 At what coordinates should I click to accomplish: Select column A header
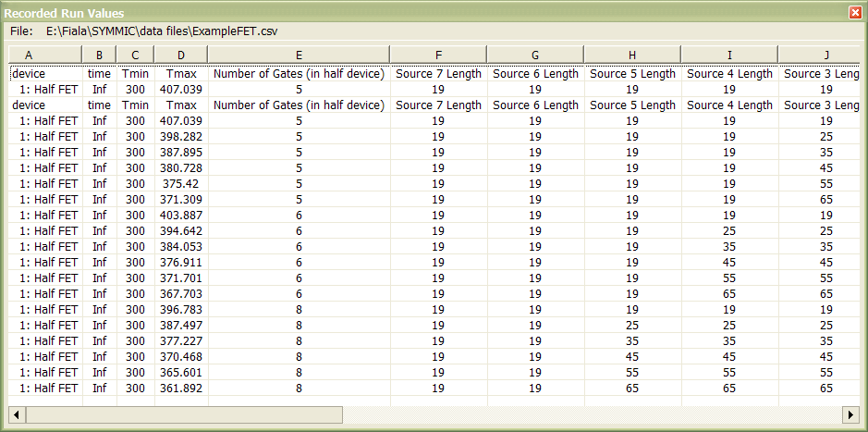coord(45,55)
